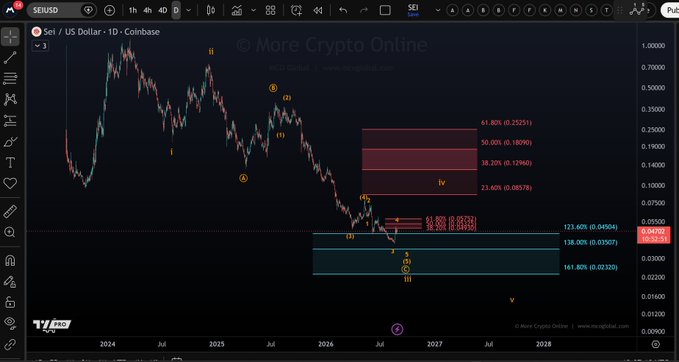Select the 23.60% (0.08578) Fibonacci label
Screen dimensions: 679x362
(x=506, y=188)
